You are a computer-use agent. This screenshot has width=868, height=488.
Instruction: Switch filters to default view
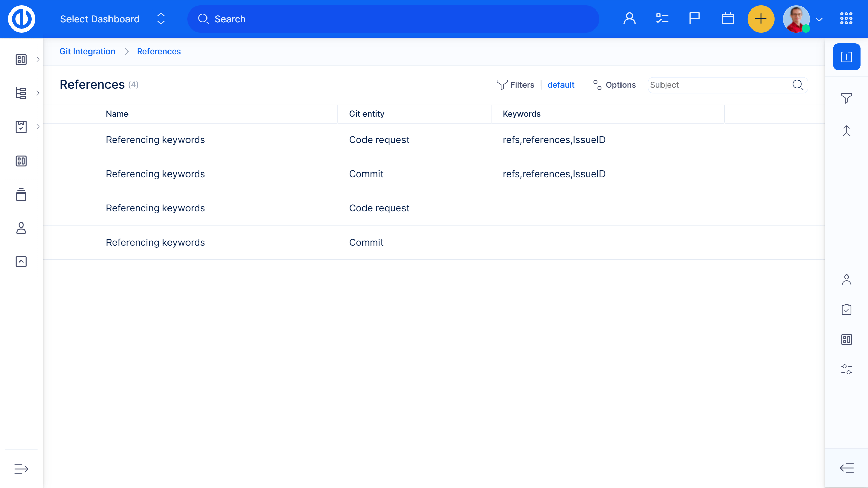click(x=561, y=85)
